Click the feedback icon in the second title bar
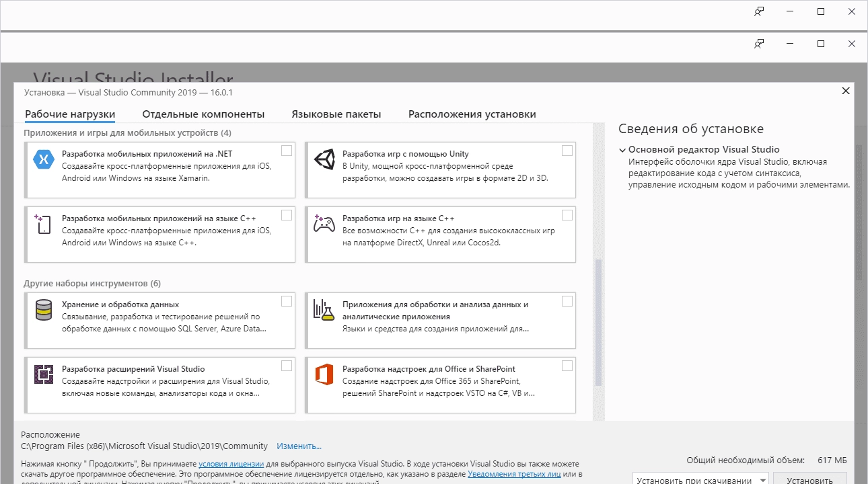This screenshot has height=484, width=868. (759, 44)
